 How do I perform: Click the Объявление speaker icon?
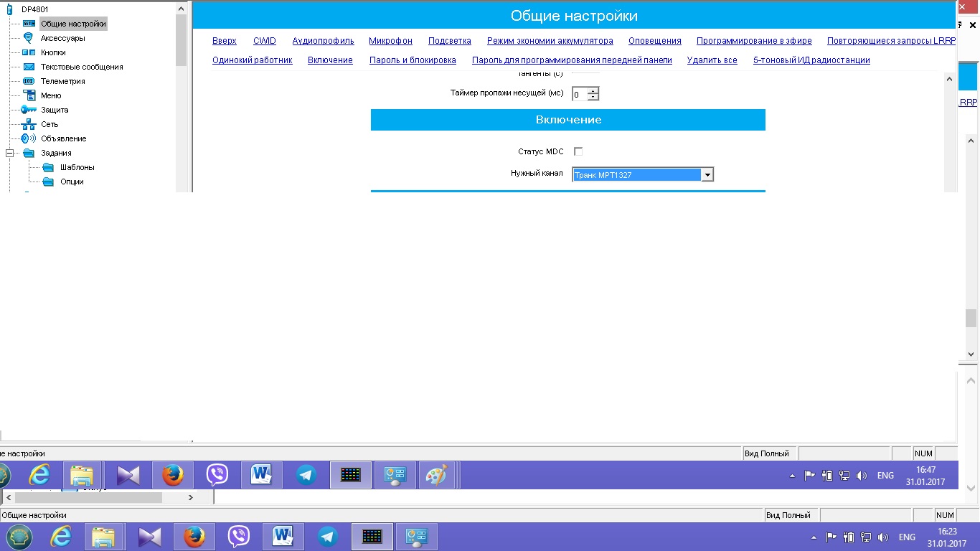(29, 138)
